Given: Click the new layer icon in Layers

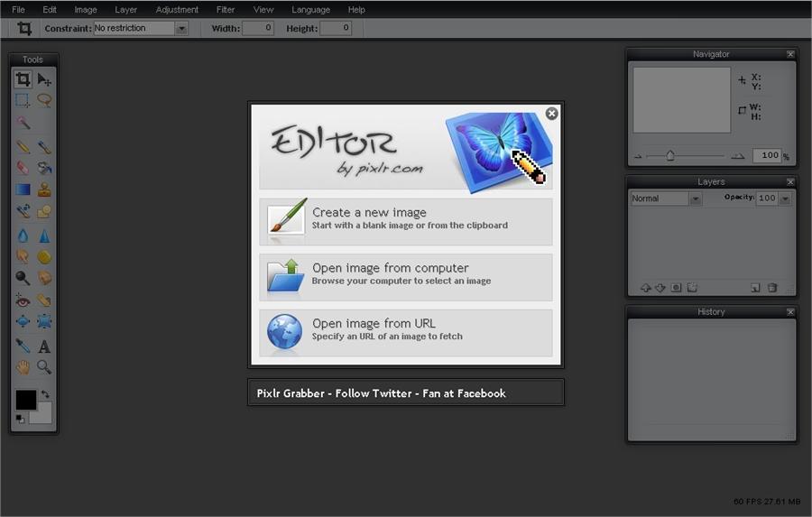Looking at the screenshot, I should click(755, 288).
